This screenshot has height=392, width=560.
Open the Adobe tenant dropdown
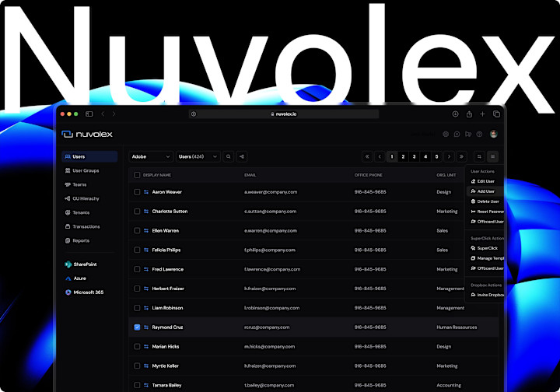(151, 157)
